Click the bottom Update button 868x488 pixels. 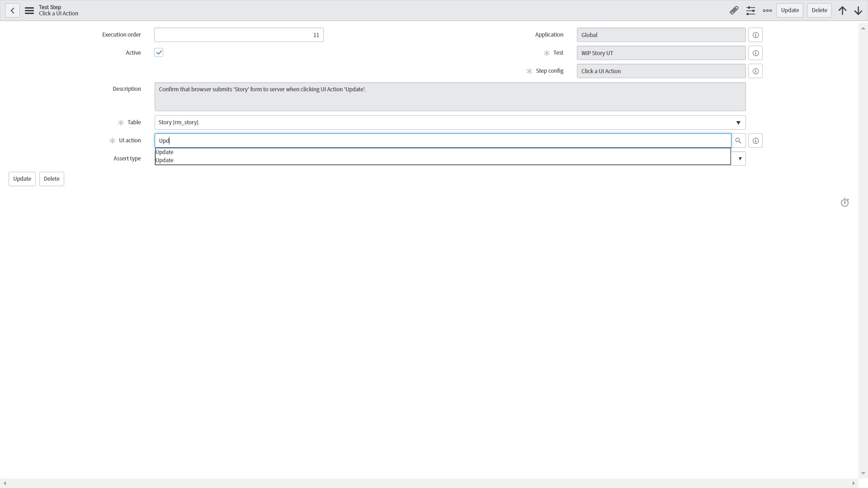[x=22, y=179]
